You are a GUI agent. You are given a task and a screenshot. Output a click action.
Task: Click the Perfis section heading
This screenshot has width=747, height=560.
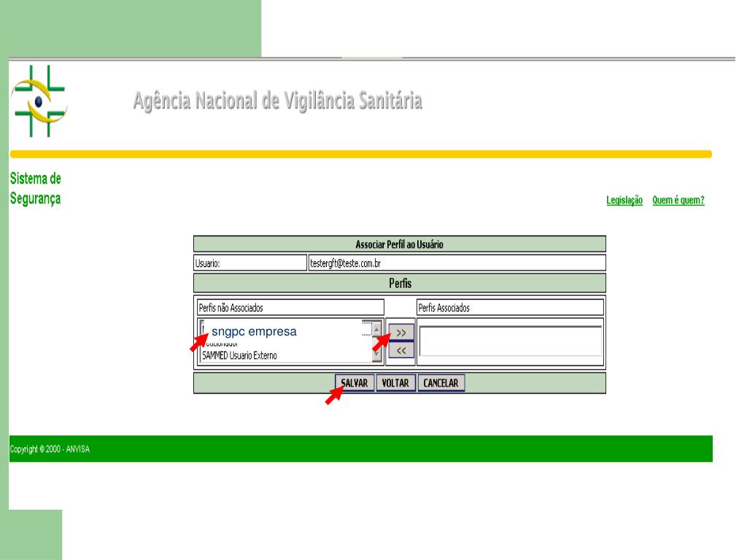[x=400, y=284]
